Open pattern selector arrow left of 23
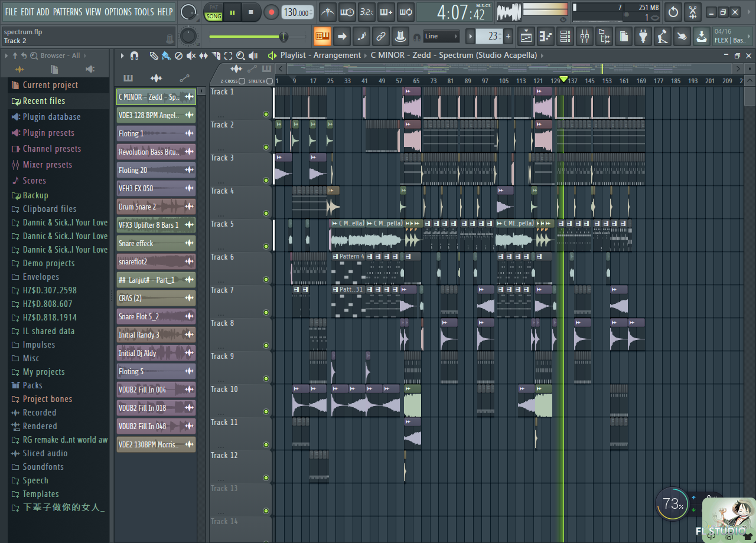The height and width of the screenshot is (543, 756). point(471,36)
